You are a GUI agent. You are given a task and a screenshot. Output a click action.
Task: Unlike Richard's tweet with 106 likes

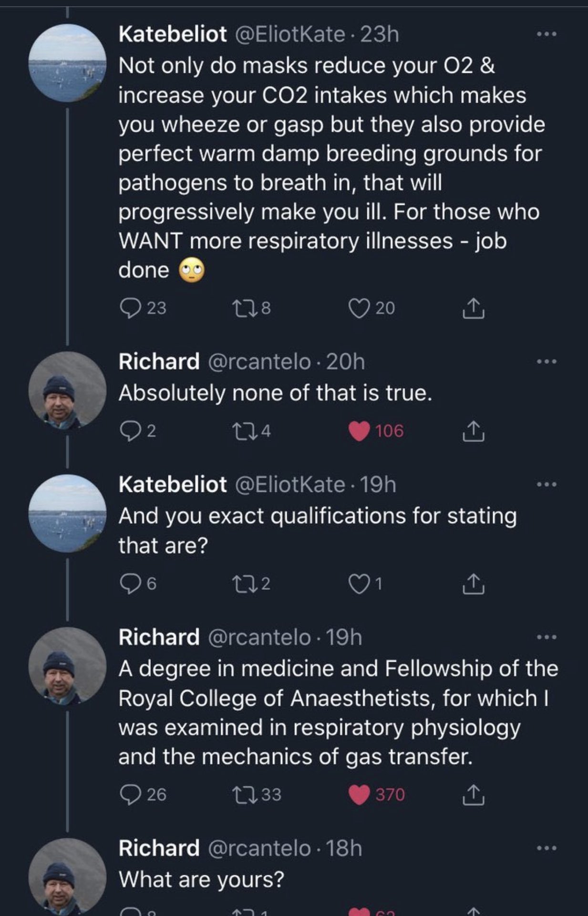[359, 431]
